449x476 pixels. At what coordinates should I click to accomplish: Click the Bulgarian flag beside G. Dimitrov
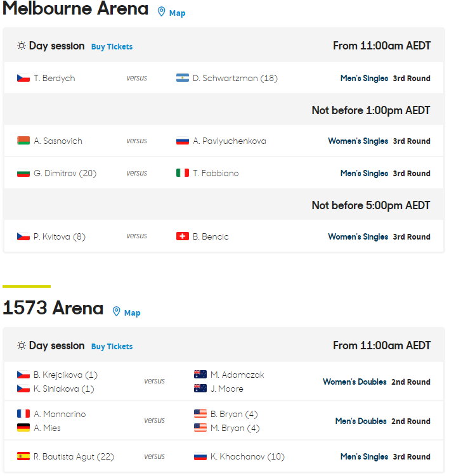click(x=23, y=174)
